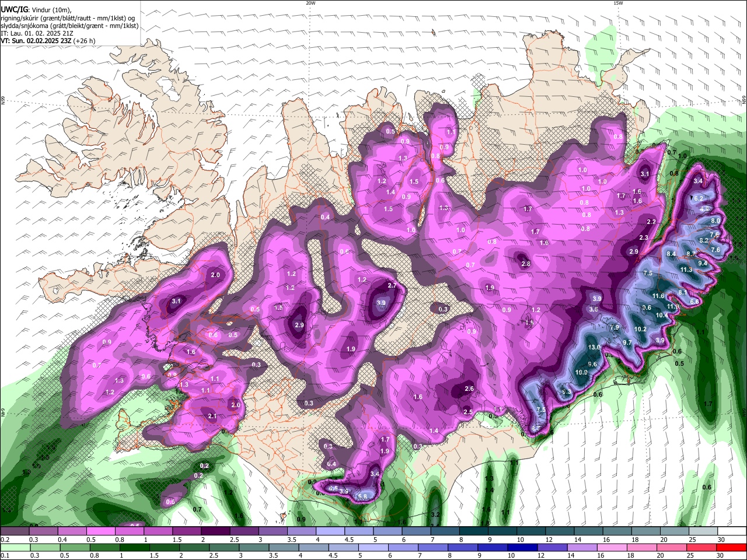Viewport: 747px width, 560px height.
Task: Click the 15W longitude label at the top
Action: (617, 3)
